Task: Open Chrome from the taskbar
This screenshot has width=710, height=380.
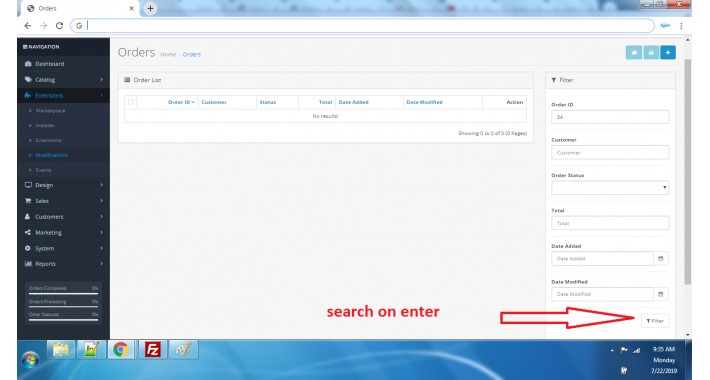Action: [120, 350]
